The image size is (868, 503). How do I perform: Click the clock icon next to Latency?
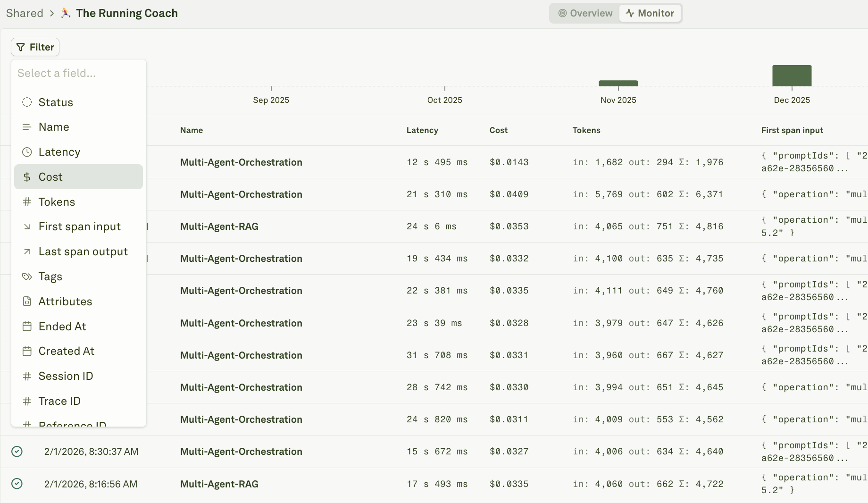point(27,152)
